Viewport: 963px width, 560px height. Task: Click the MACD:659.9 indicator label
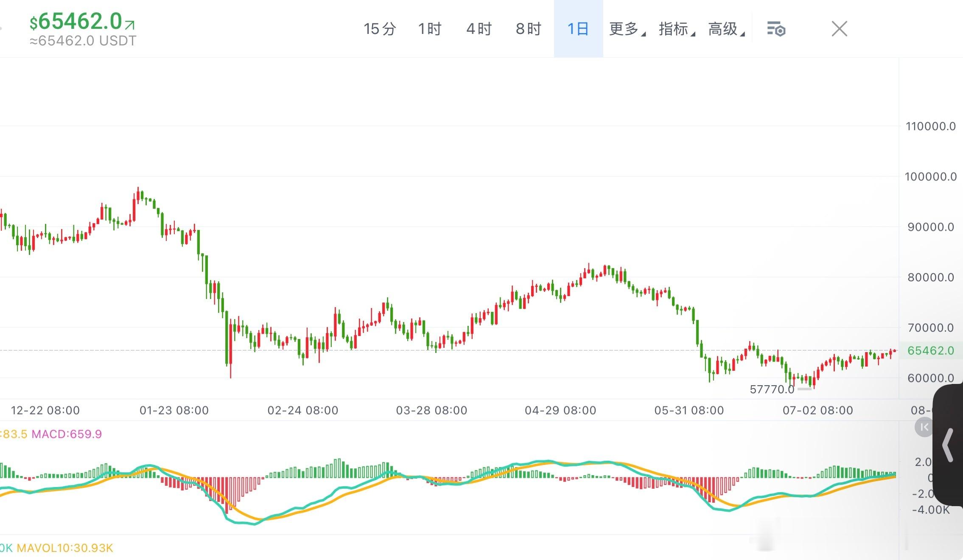click(67, 434)
